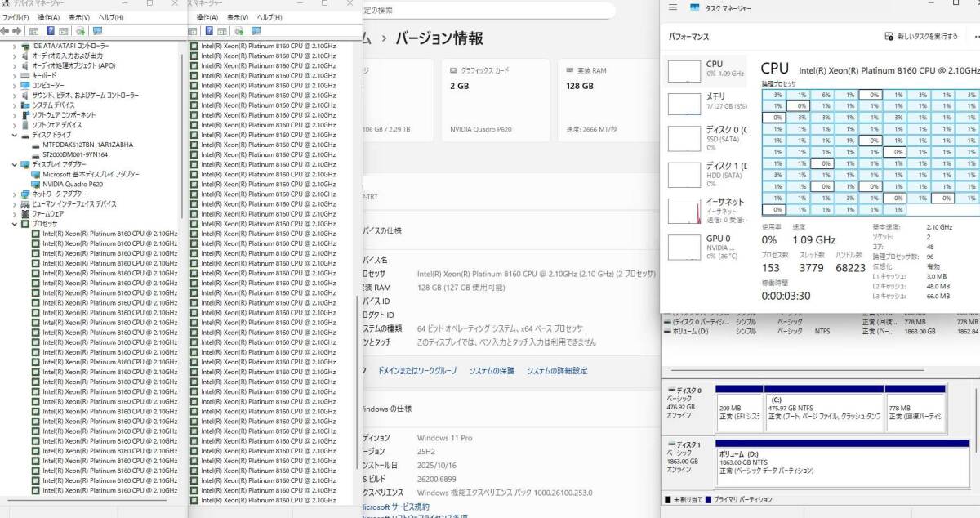Open the 表示(V) menu in Device Manager
Viewport: 980px width, 518px height.
79,17
